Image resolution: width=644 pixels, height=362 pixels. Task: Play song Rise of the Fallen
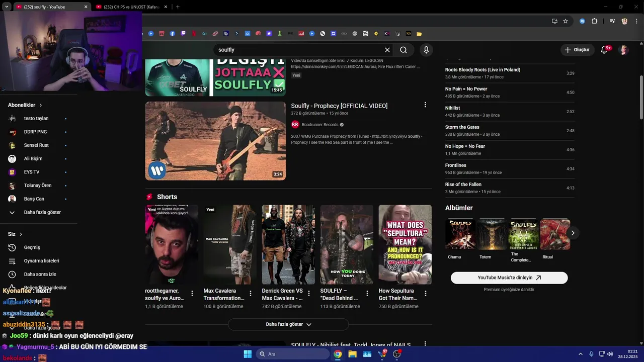[x=510, y=188]
